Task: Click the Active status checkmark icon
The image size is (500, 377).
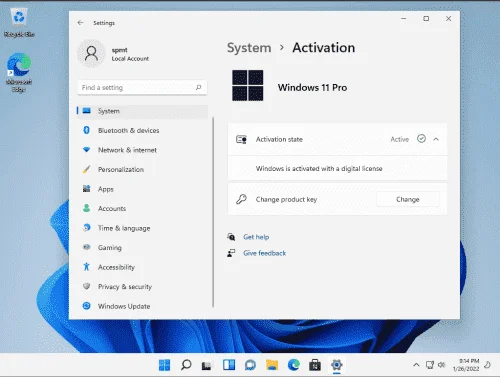Action: click(x=421, y=139)
